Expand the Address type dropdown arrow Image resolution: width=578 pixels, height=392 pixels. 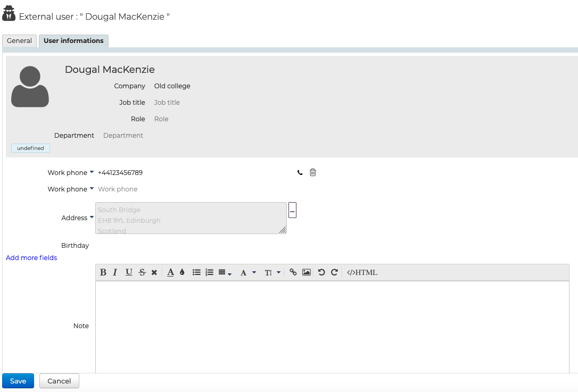pos(92,218)
